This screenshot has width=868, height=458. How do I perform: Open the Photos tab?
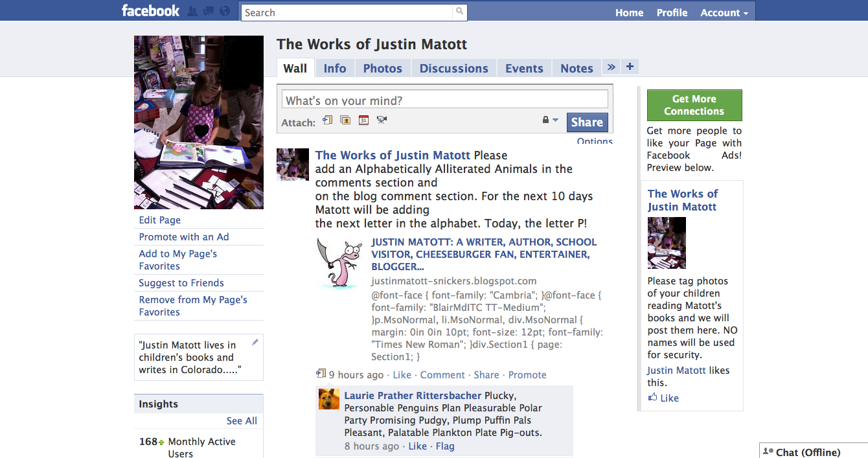[x=383, y=68]
